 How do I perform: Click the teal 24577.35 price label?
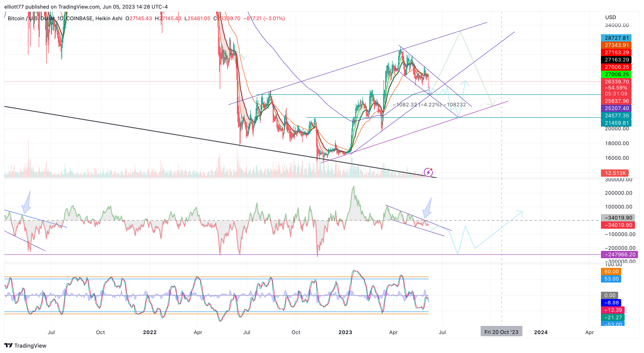pos(616,116)
